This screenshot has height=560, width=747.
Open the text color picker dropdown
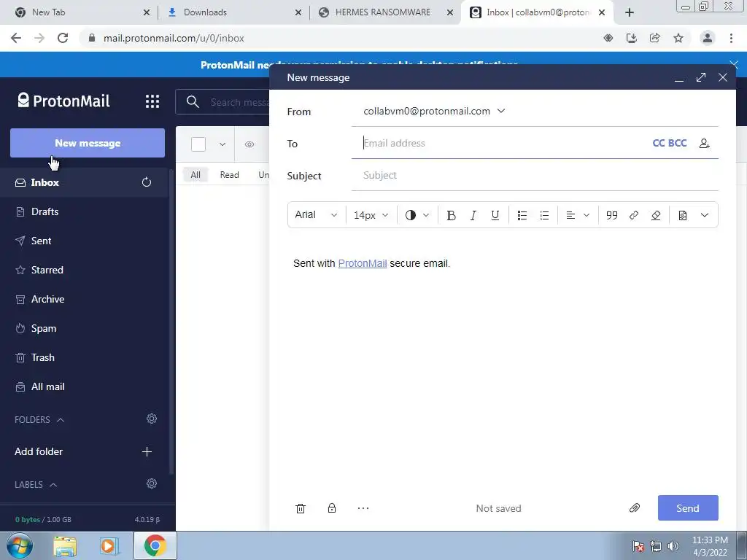click(x=417, y=215)
